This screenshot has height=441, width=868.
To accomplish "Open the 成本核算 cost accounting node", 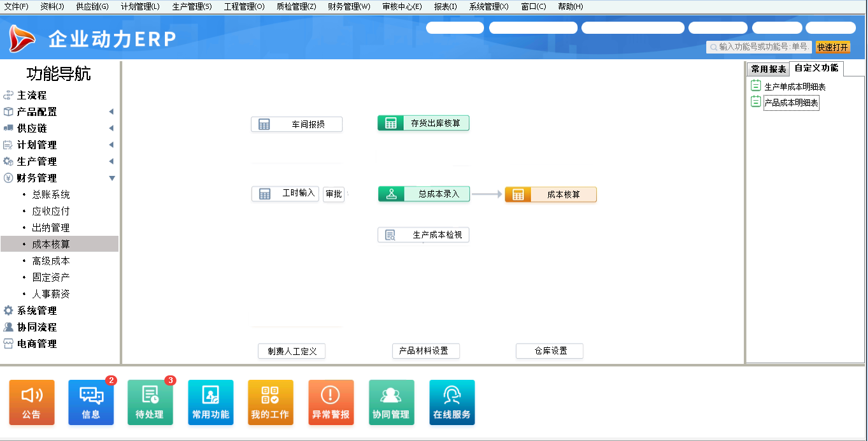I will tap(550, 194).
